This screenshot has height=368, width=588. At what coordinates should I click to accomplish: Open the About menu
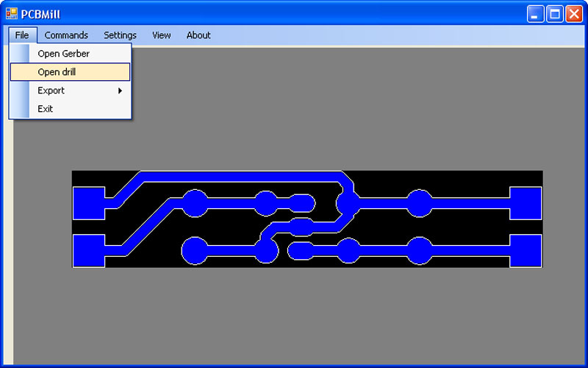[x=198, y=35]
